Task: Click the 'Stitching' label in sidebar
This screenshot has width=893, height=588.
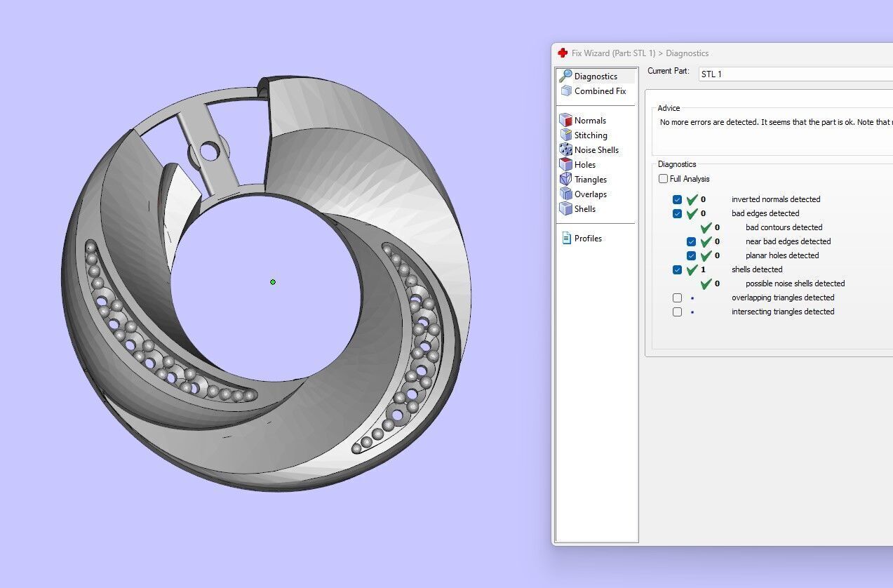Action: (591, 135)
